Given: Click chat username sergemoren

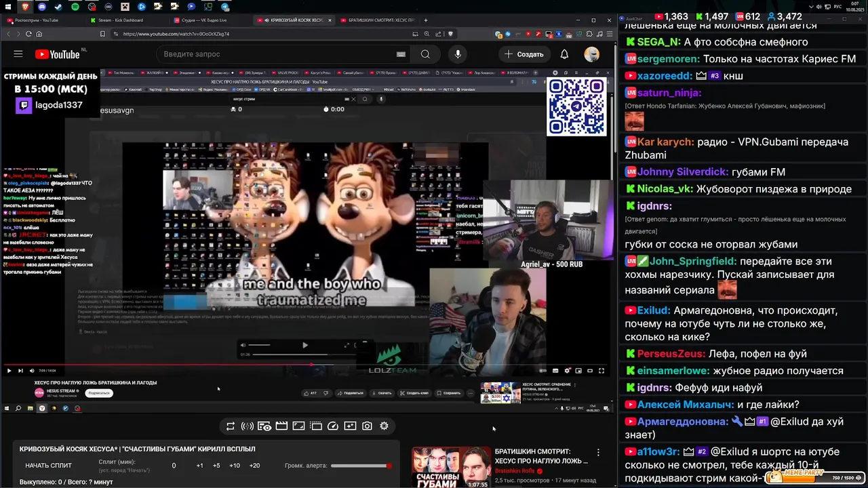Looking at the screenshot, I should pyautogui.click(x=669, y=59).
